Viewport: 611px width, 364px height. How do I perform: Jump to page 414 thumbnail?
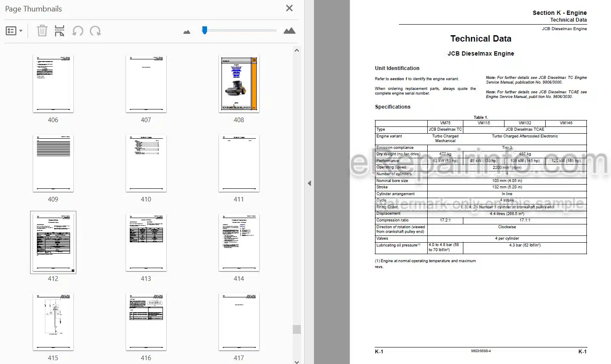pos(239,243)
